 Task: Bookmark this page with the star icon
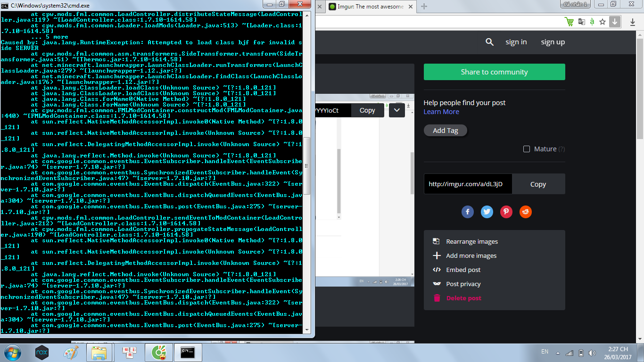tap(603, 22)
